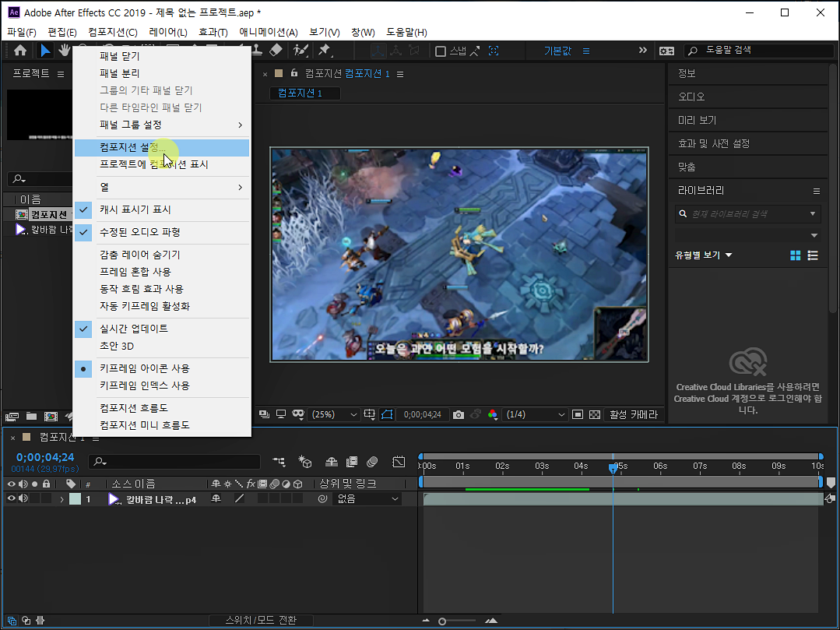Switch library to list view
Viewport: 840px width, 630px height.
point(813,255)
